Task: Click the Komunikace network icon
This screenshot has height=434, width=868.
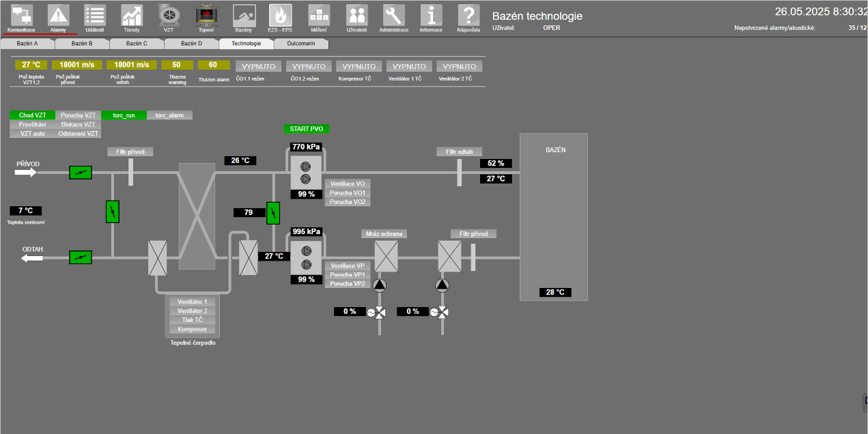Action: point(21,15)
